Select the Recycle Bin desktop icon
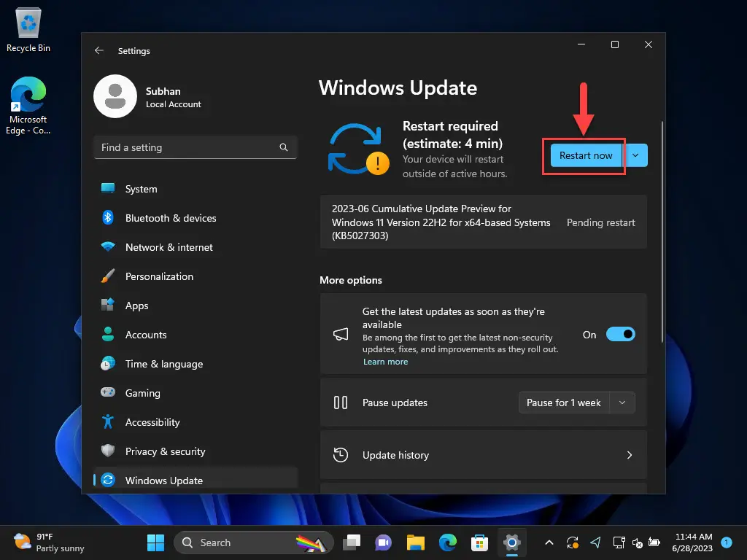747x560 pixels. pos(28,29)
